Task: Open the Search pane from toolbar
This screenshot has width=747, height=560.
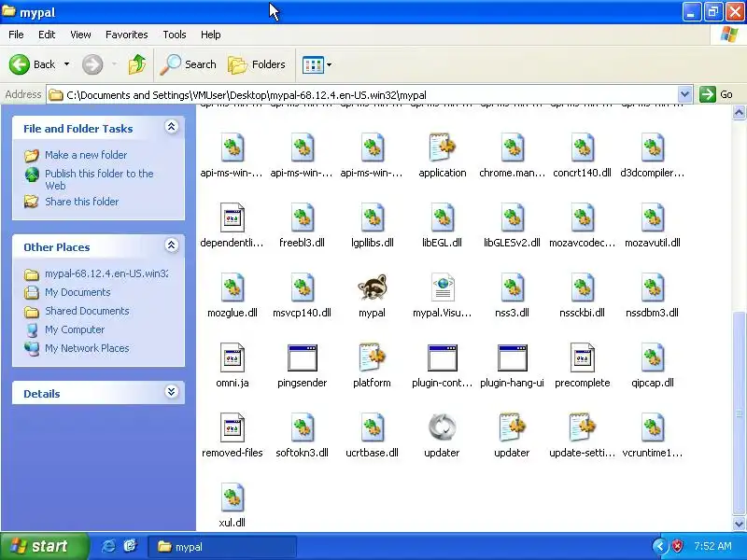Action: 188,64
